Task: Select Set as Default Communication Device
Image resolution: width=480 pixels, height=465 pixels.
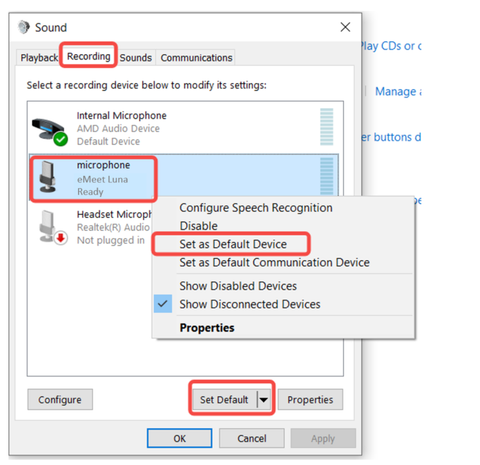Action: pos(274,262)
